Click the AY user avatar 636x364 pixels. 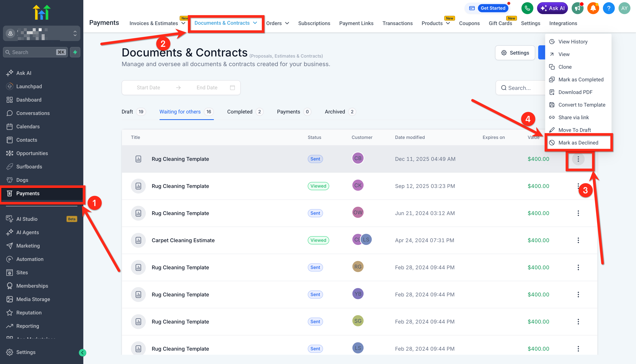tap(624, 8)
